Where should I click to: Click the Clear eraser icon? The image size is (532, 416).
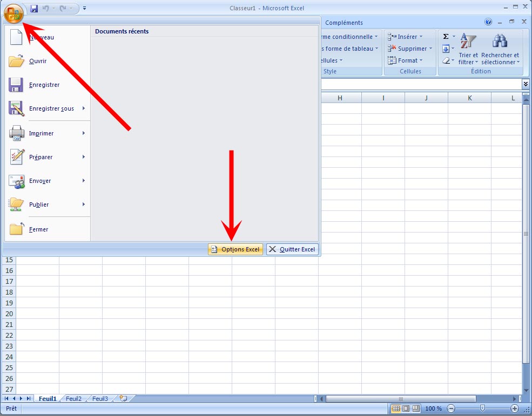click(x=446, y=60)
